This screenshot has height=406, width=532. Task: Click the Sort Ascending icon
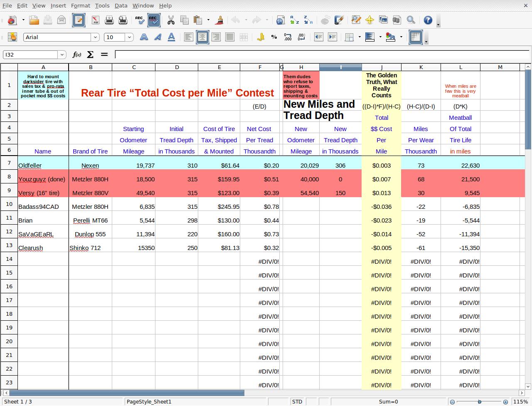[x=294, y=20]
